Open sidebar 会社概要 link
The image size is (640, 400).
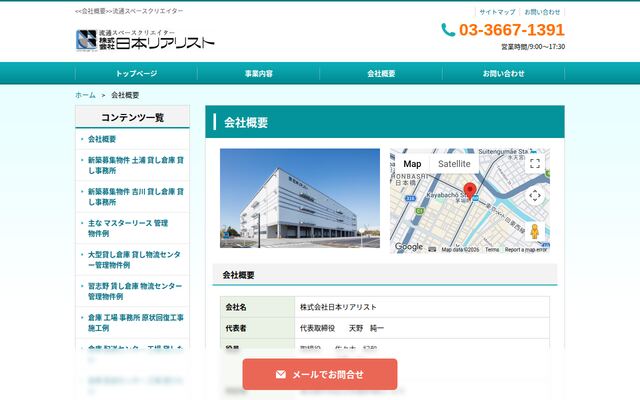pos(102,139)
